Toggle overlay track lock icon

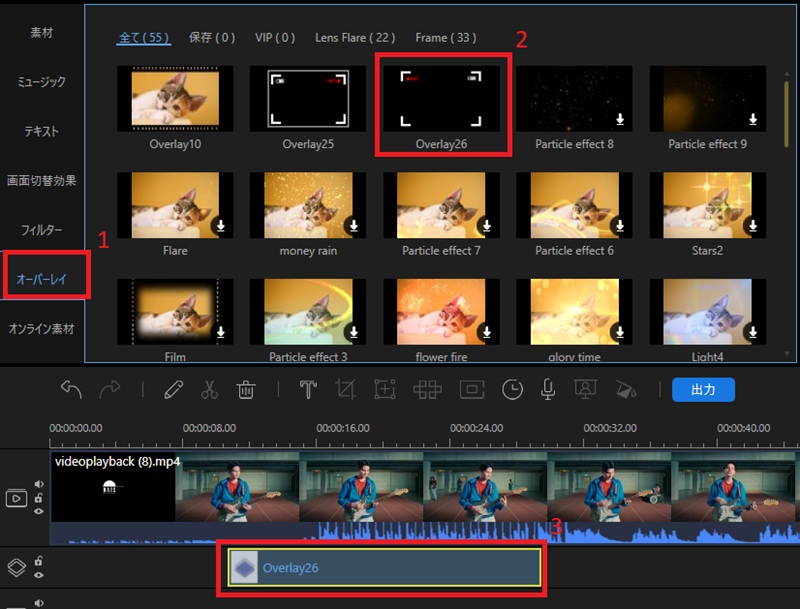point(38,561)
